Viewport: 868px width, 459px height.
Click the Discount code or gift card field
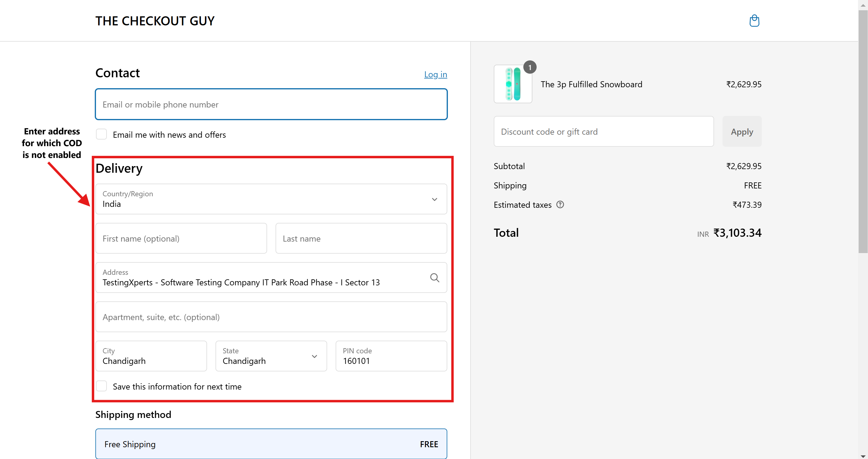[603, 132]
